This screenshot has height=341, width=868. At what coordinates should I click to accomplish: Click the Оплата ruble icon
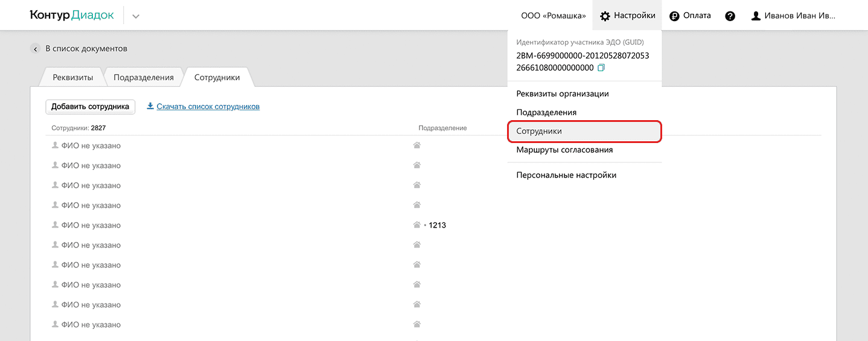674,16
